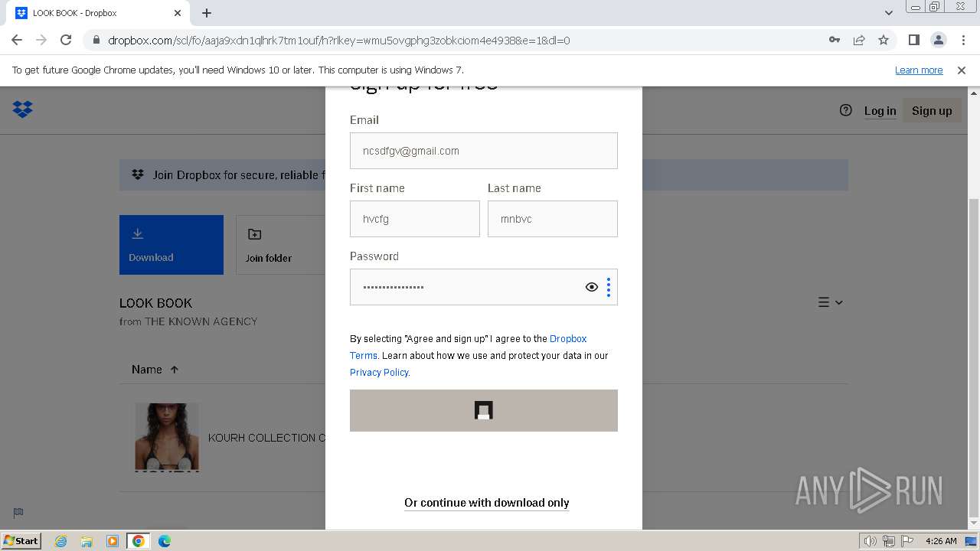The image size is (980, 551).
Task: Open the Chrome profile icon
Action: click(939, 40)
